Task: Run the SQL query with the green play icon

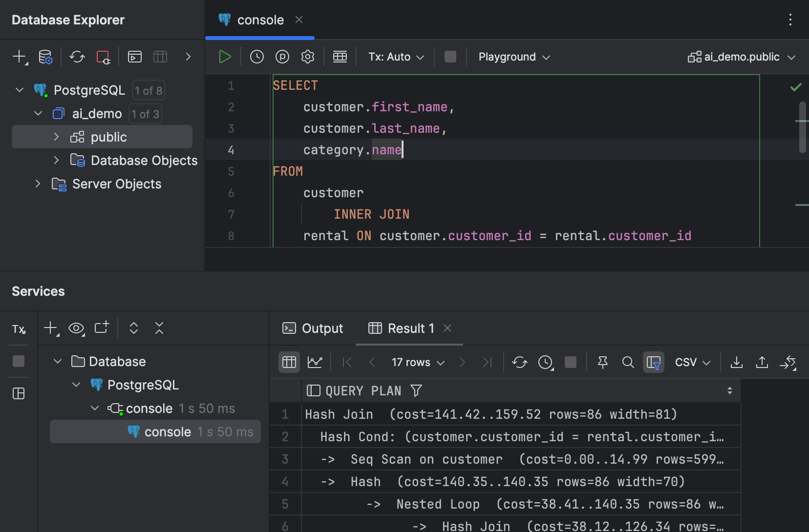Action: click(224, 56)
